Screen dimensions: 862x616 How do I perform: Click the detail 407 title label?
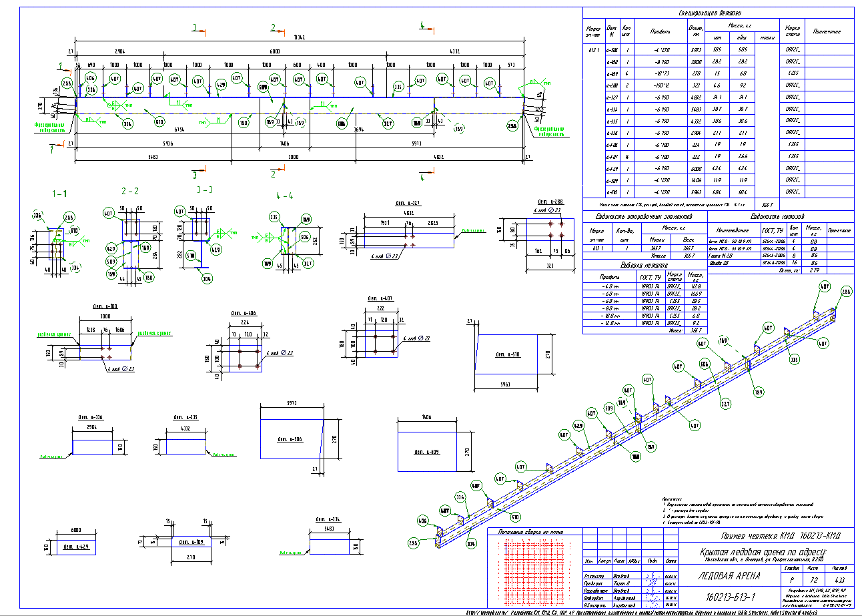coord(382,298)
